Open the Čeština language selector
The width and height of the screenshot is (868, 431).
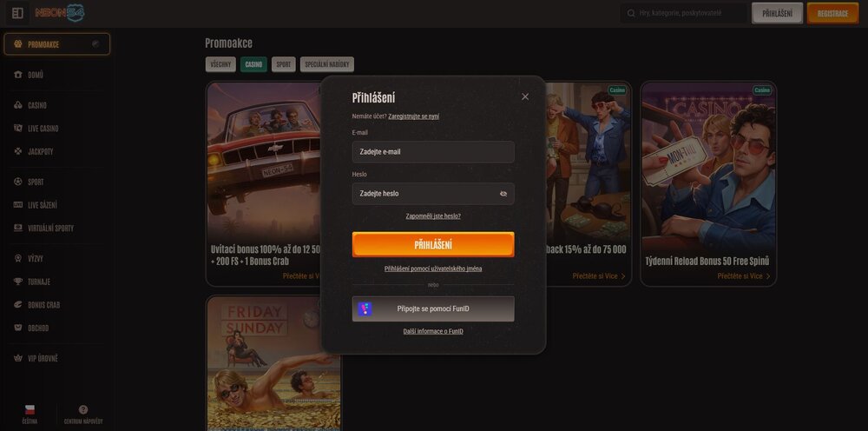coord(30,414)
